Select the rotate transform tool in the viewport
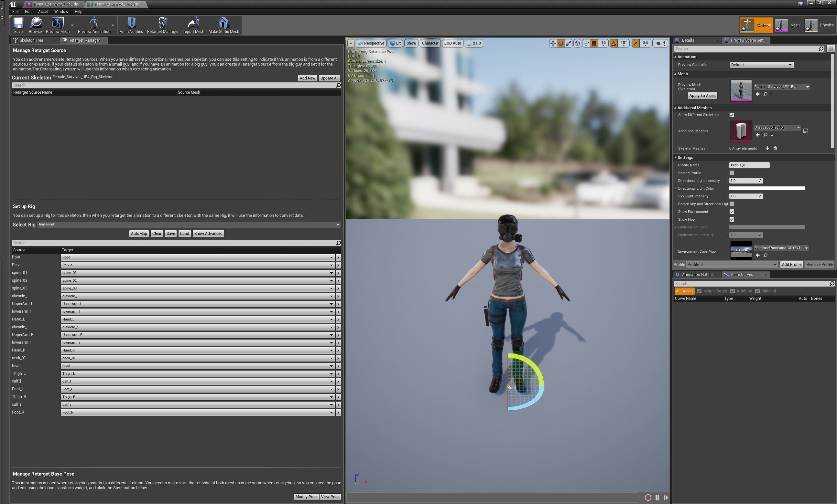 pyautogui.click(x=560, y=43)
